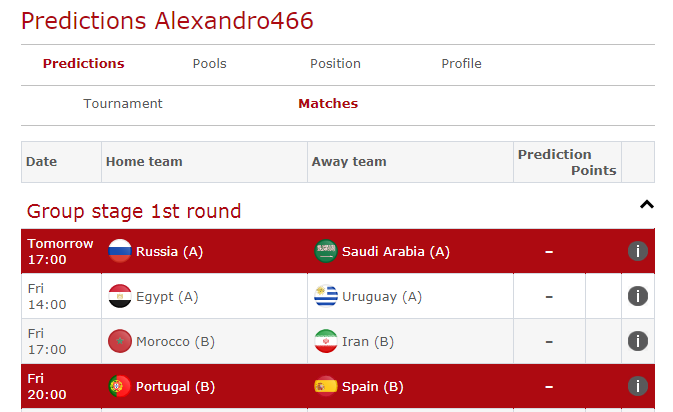673x412 pixels.
Task: Select the Matches sub-tab
Action: [x=328, y=104]
